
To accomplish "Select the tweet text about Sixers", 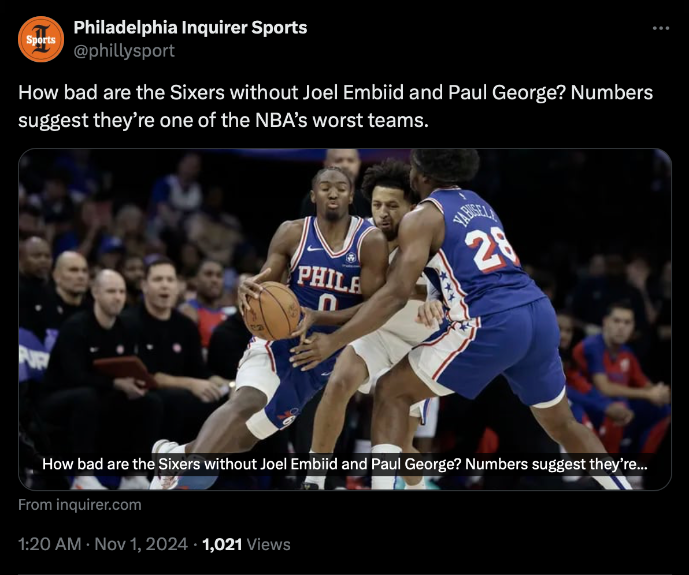I will 335,106.
